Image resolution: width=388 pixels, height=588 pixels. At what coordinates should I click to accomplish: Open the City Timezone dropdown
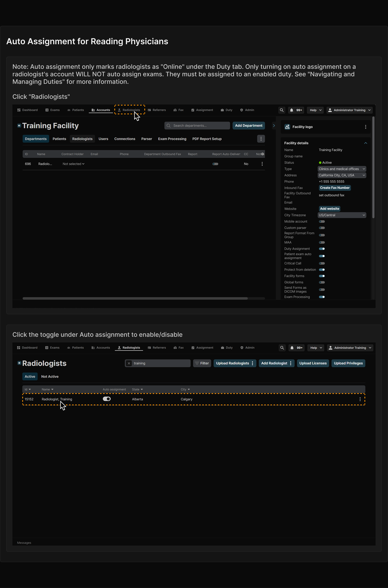[x=342, y=215]
